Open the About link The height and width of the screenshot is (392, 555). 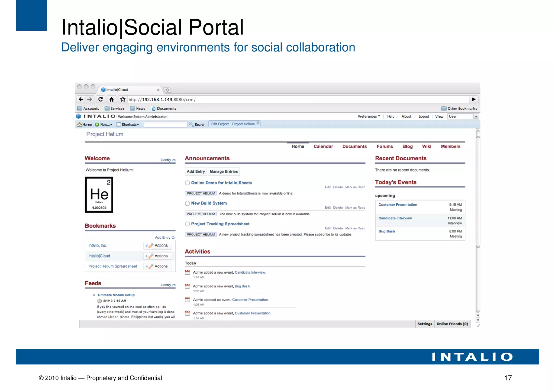point(406,116)
